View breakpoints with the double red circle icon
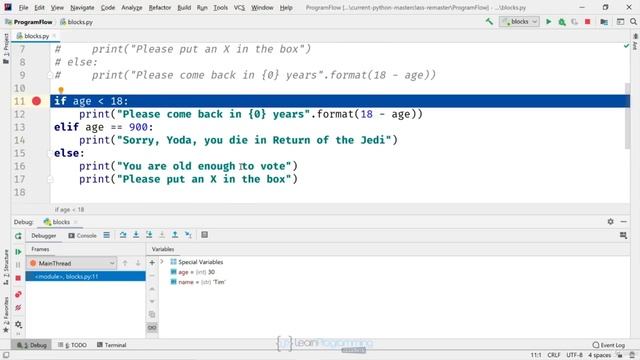This screenshot has width=640, height=360. click(18, 294)
